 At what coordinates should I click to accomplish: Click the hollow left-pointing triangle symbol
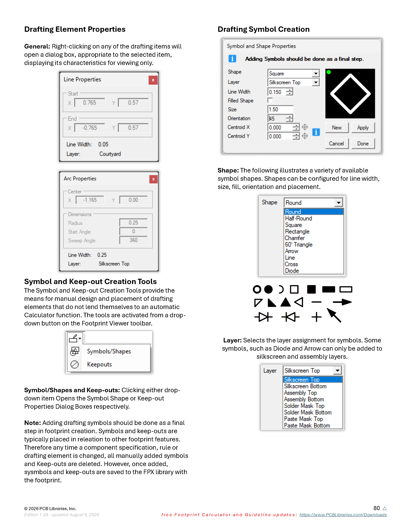point(299,302)
